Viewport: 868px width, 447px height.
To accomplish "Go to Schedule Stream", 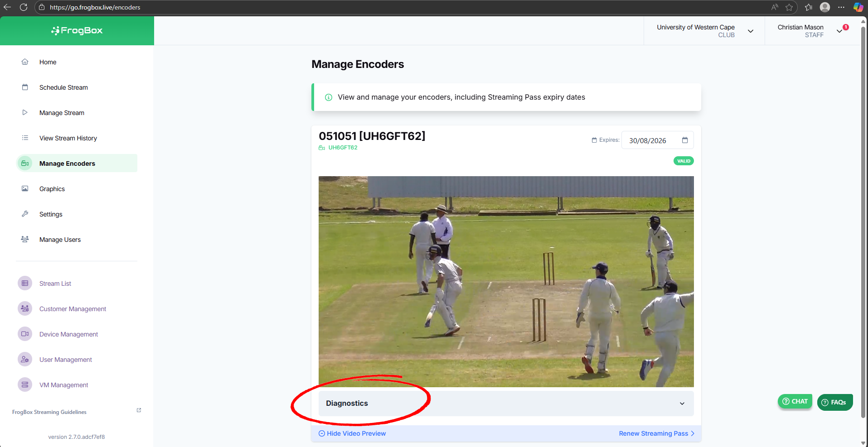I will (x=63, y=87).
